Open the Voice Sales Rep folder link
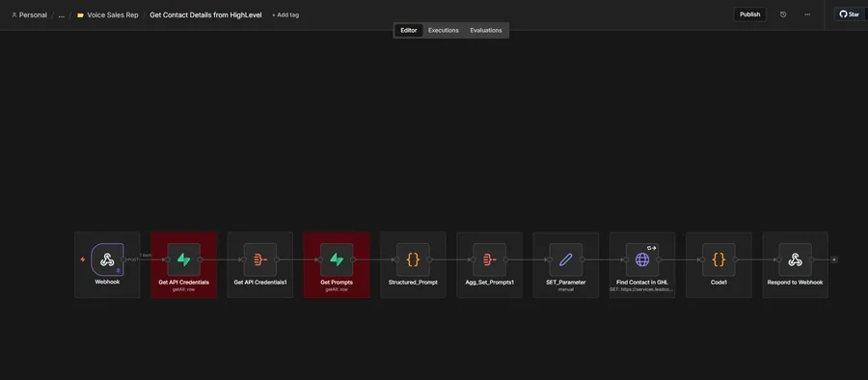This screenshot has width=868, height=380. coord(113,15)
